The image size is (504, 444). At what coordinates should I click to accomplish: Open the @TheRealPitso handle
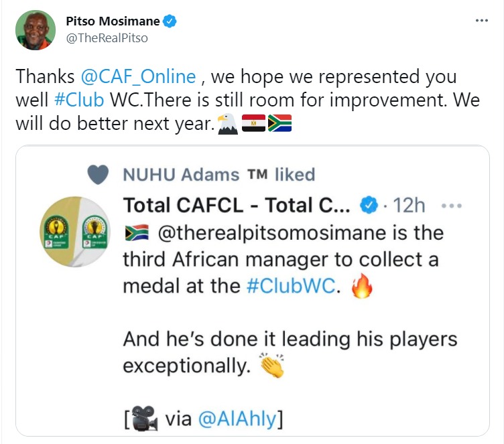coord(107,38)
